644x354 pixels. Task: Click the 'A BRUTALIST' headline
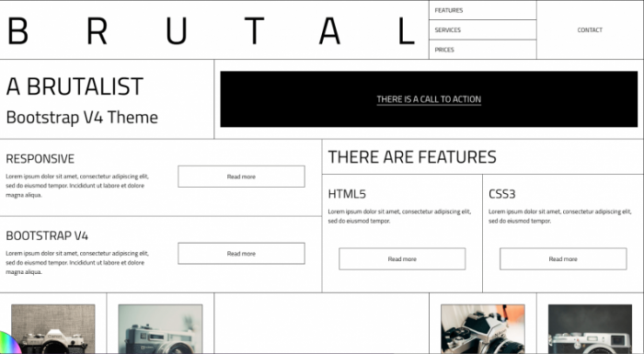pos(75,86)
